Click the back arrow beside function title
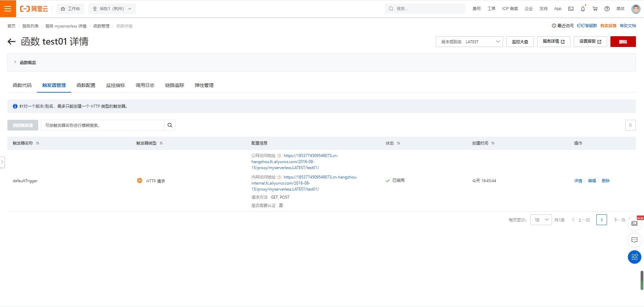 (x=11, y=42)
